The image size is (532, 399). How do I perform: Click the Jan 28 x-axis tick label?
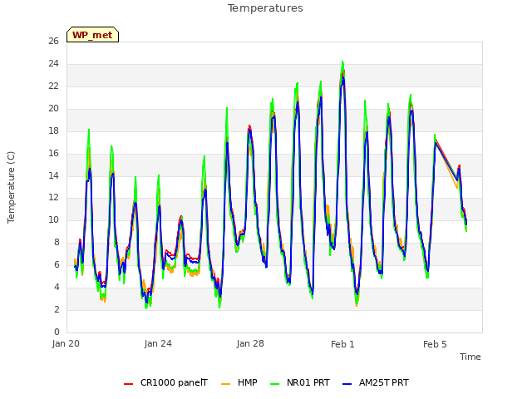(250, 343)
